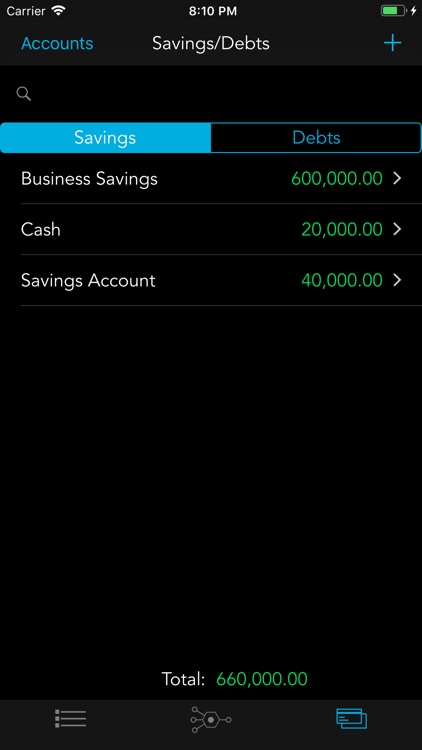
Task: Open the flow diagram tab icon
Action: 211,719
